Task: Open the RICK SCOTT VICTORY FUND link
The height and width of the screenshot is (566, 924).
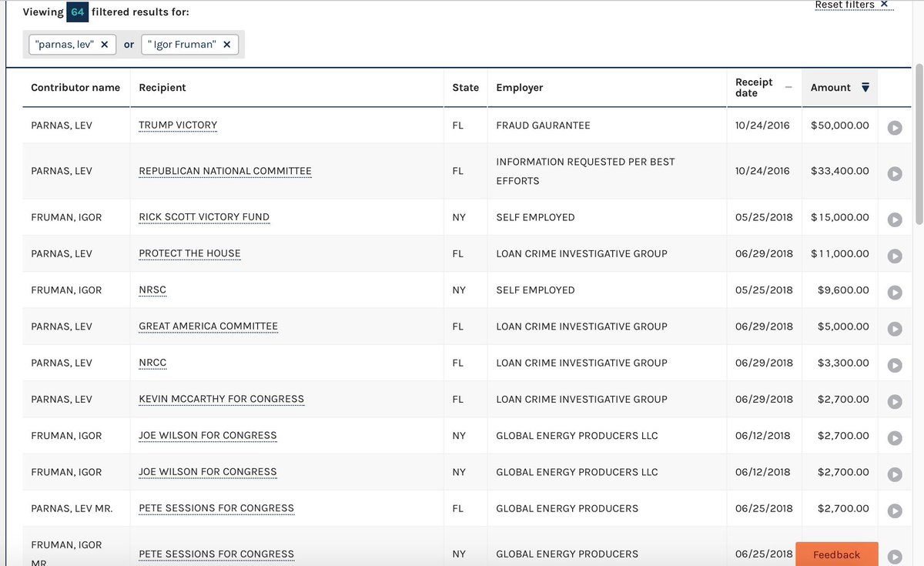Action: 204,217
